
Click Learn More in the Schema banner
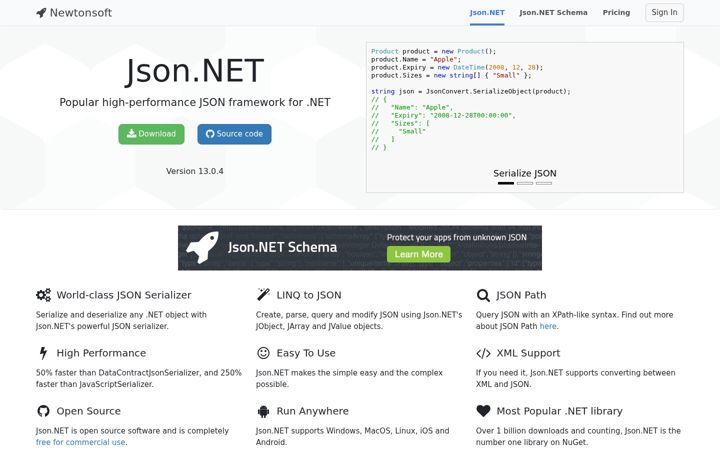pos(419,254)
